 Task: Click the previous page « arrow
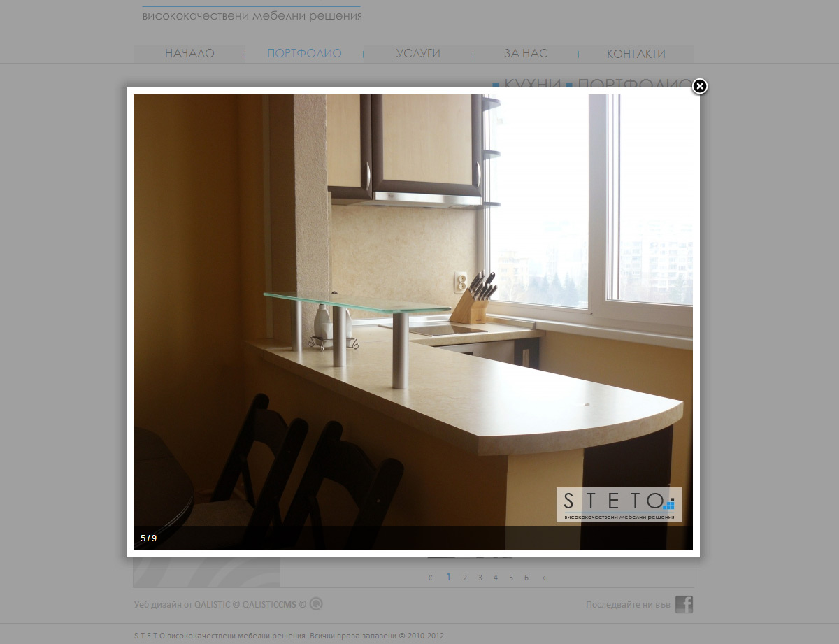pos(430,578)
